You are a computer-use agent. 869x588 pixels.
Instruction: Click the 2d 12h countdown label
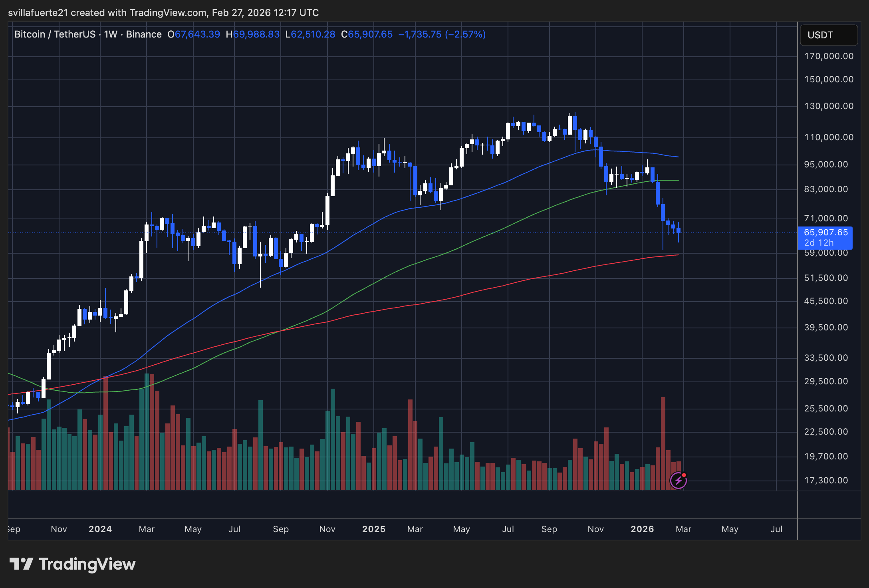(x=819, y=243)
